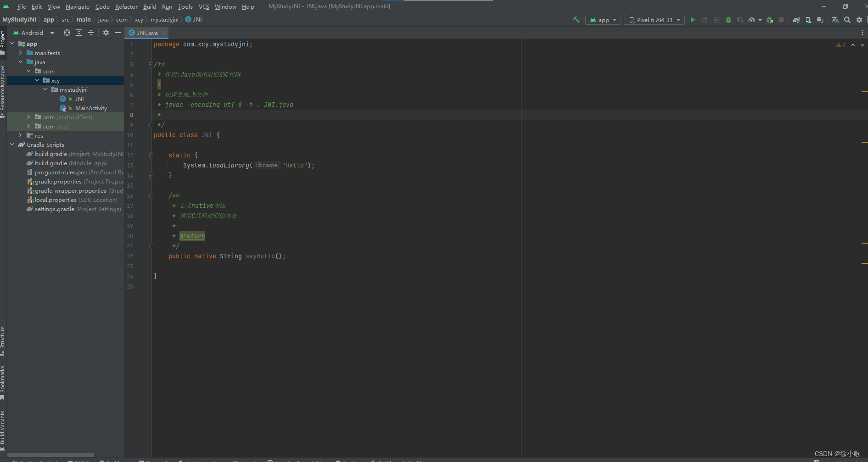The height and width of the screenshot is (462, 868).
Task: Open the Device Manager
Action: coord(809,20)
